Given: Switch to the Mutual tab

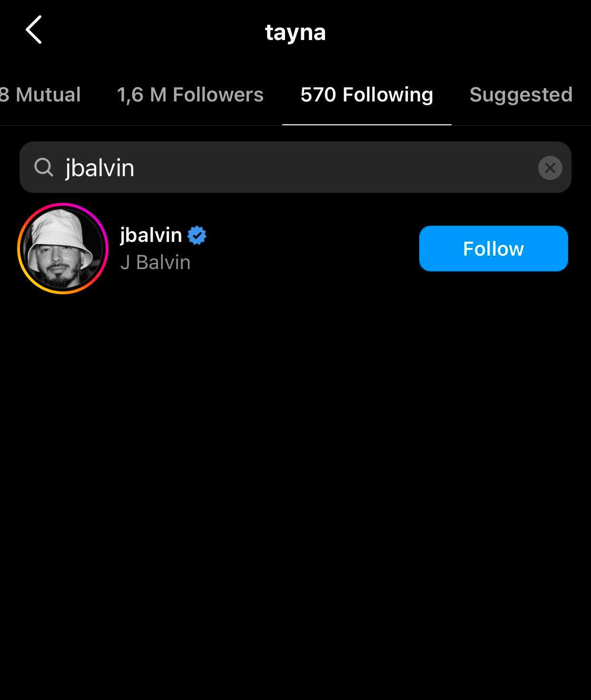Looking at the screenshot, I should [40, 94].
